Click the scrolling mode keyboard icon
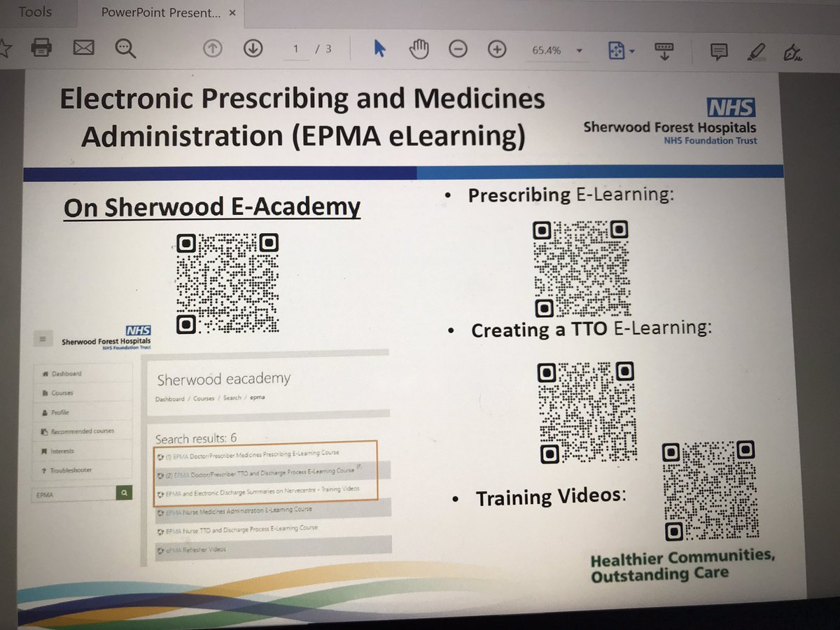This screenshot has width=840, height=630. (x=664, y=50)
